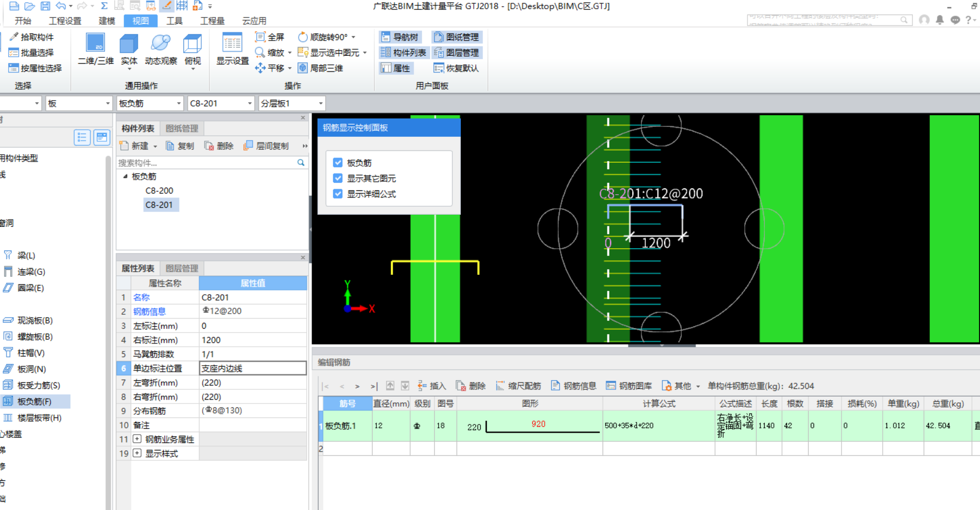
Task: Open the 新建 dropdown arrow
Action: 155,146
